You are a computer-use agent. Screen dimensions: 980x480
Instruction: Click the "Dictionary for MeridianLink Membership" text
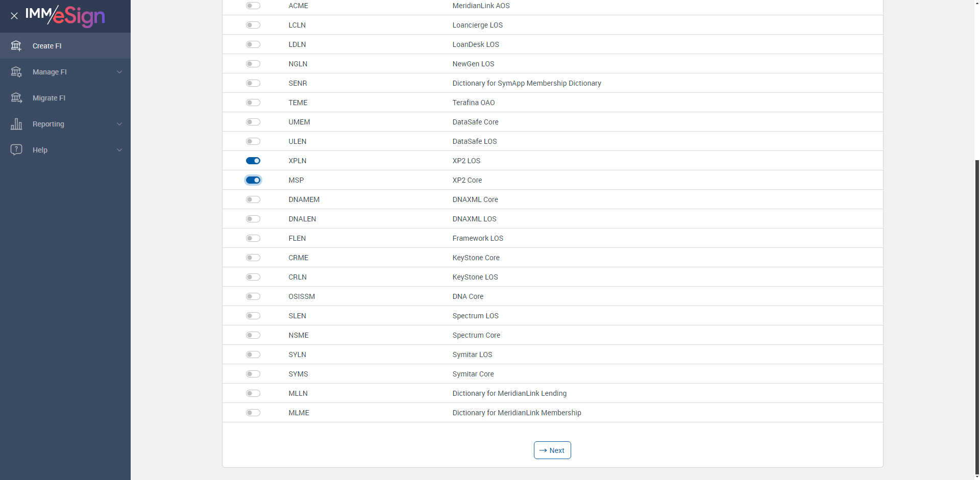point(517,413)
